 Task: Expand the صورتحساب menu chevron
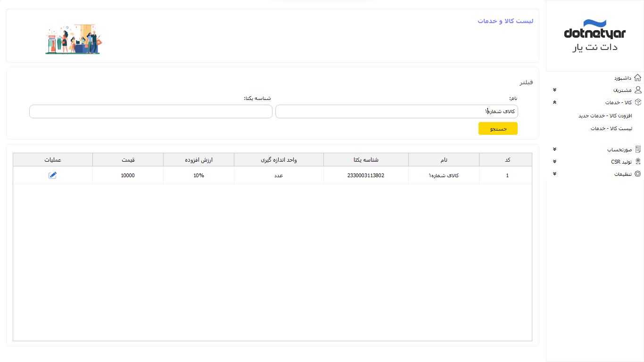tap(554, 149)
